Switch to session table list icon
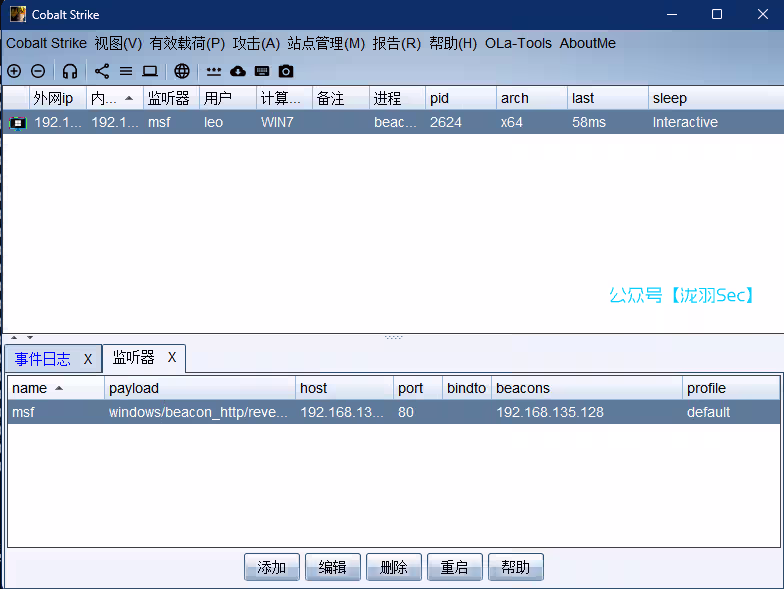The image size is (784, 589). point(126,71)
